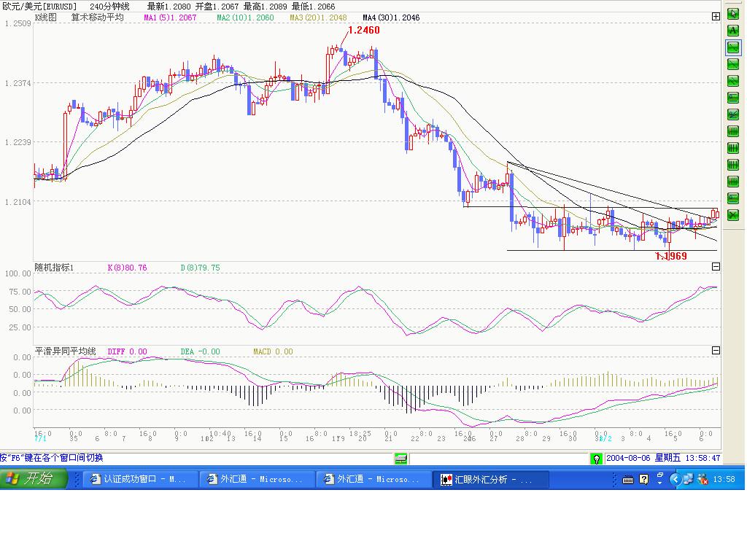Image resolution: width=747 pixels, height=560 pixels.
Task: Select the text annotation 'A' tool
Action: 732,31
